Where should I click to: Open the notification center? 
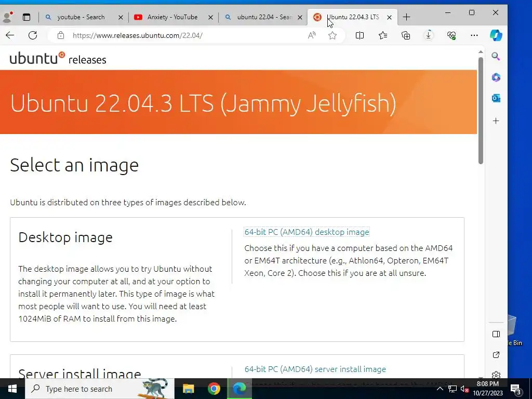click(x=516, y=389)
